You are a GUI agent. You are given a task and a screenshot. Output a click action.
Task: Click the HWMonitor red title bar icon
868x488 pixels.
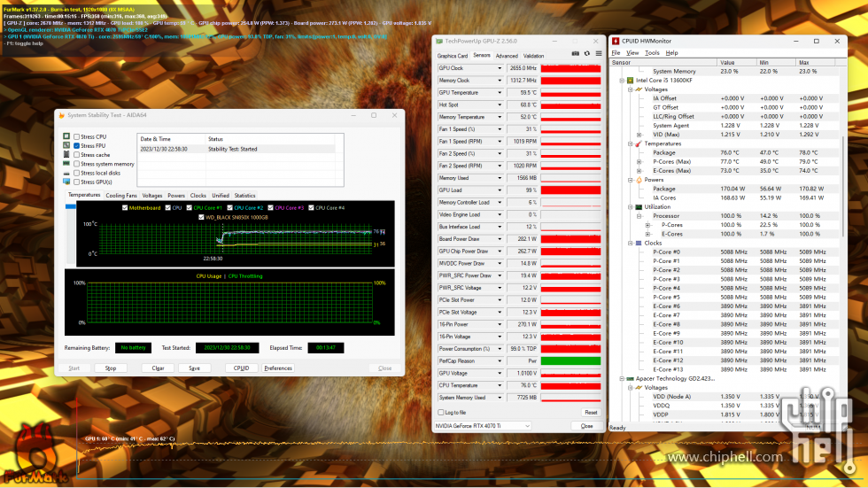click(616, 41)
